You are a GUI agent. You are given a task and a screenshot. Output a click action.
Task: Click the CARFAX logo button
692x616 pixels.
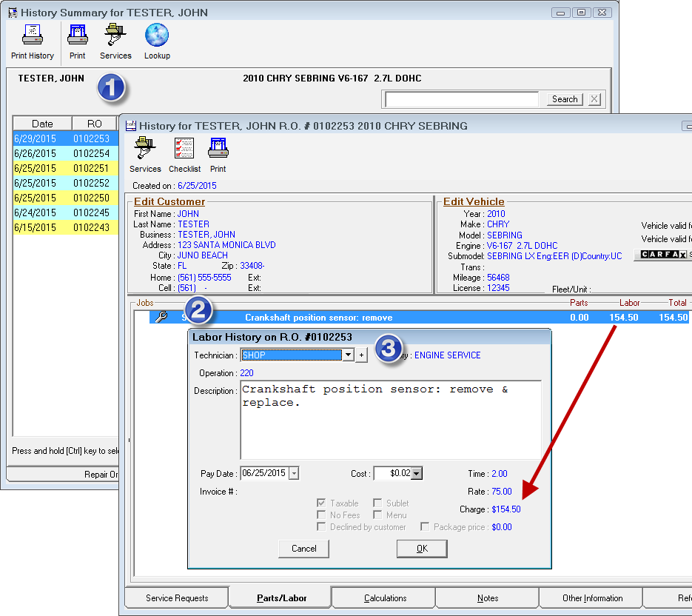[x=663, y=255]
